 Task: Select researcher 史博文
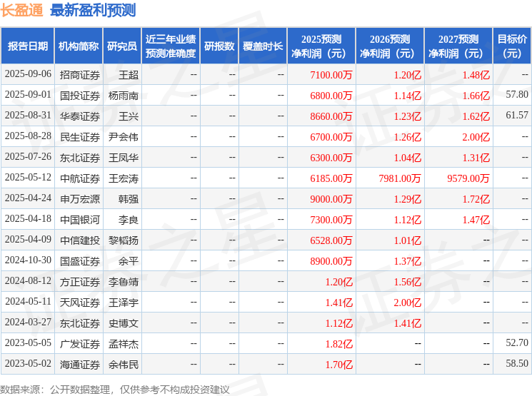pyautogui.click(x=123, y=323)
